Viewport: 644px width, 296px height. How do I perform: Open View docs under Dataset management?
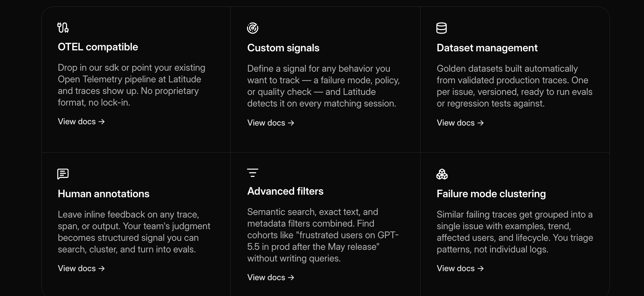[x=460, y=123]
